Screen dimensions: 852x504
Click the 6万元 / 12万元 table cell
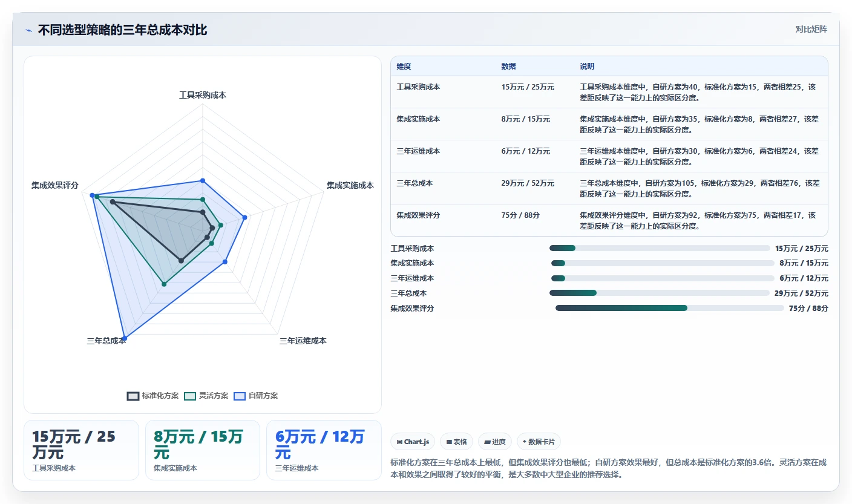click(526, 151)
